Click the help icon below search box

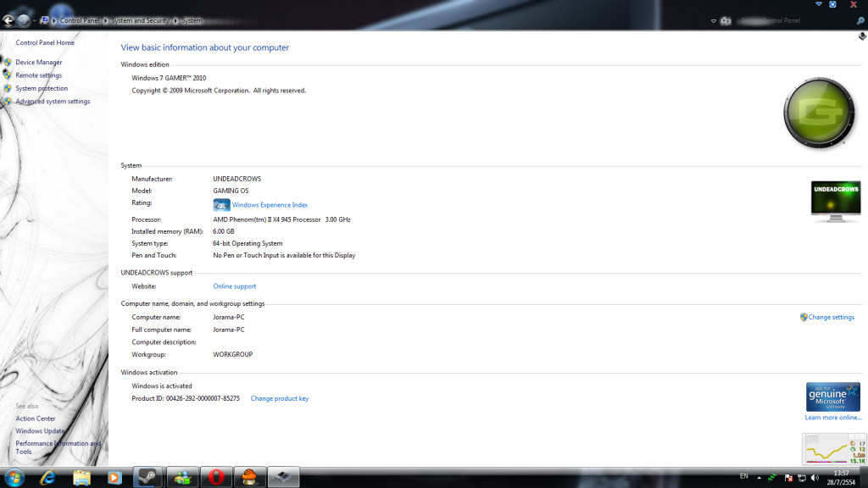pyautogui.click(x=862, y=36)
